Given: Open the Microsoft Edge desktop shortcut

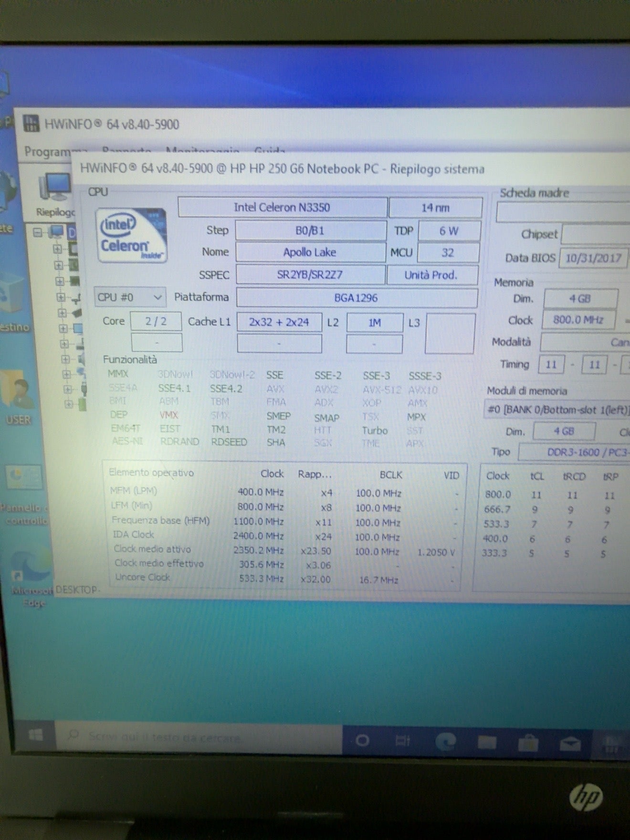Looking at the screenshot, I should (x=31, y=578).
